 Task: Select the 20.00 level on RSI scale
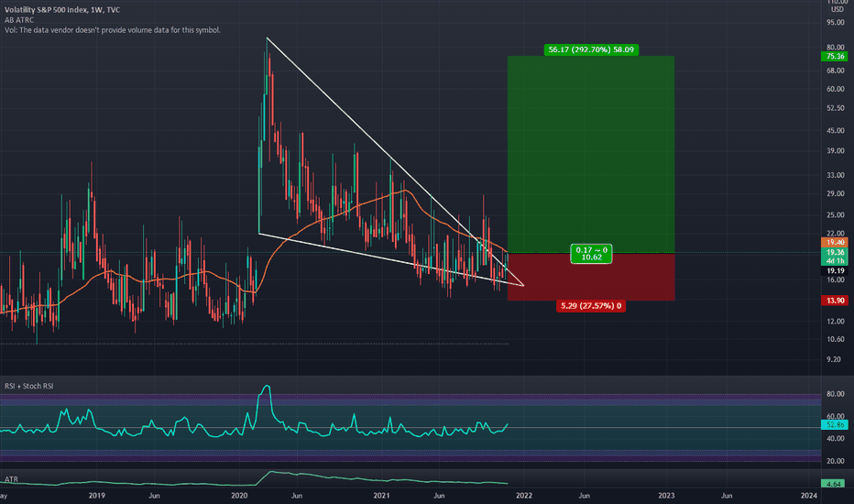click(836, 461)
